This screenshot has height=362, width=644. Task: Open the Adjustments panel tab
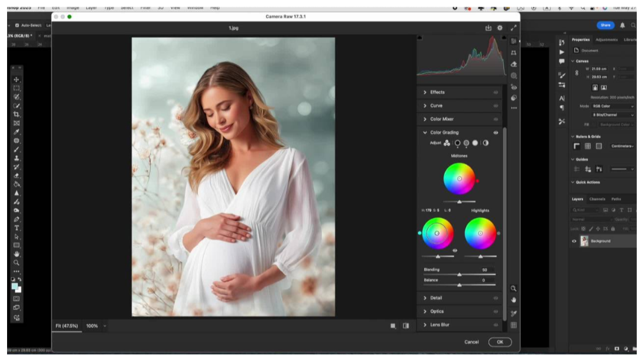coord(606,40)
